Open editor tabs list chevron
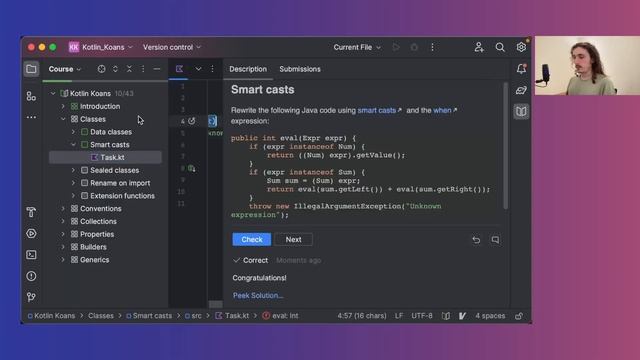The height and width of the screenshot is (360, 640). [x=198, y=69]
